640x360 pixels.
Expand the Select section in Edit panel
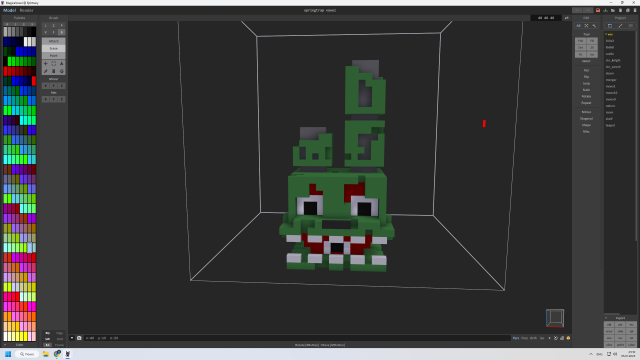coord(586,61)
